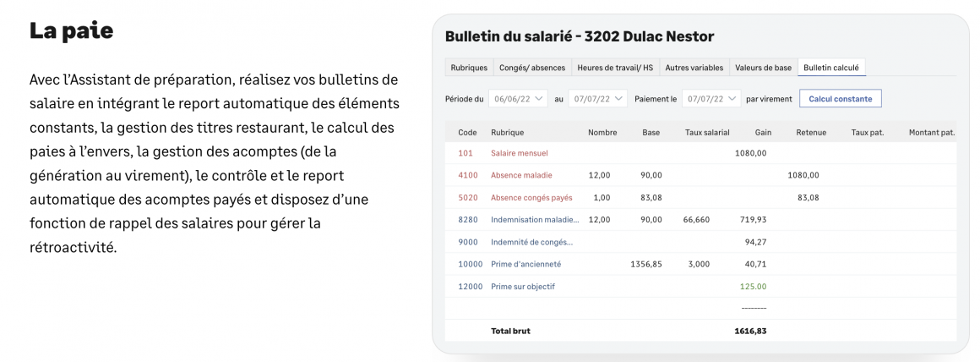980x362 pixels.
Task: Click code 9000 for Indemnité de congés
Action: click(x=468, y=242)
